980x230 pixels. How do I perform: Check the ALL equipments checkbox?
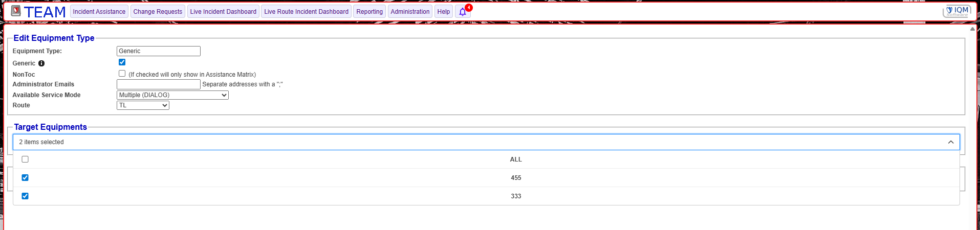[x=25, y=159]
